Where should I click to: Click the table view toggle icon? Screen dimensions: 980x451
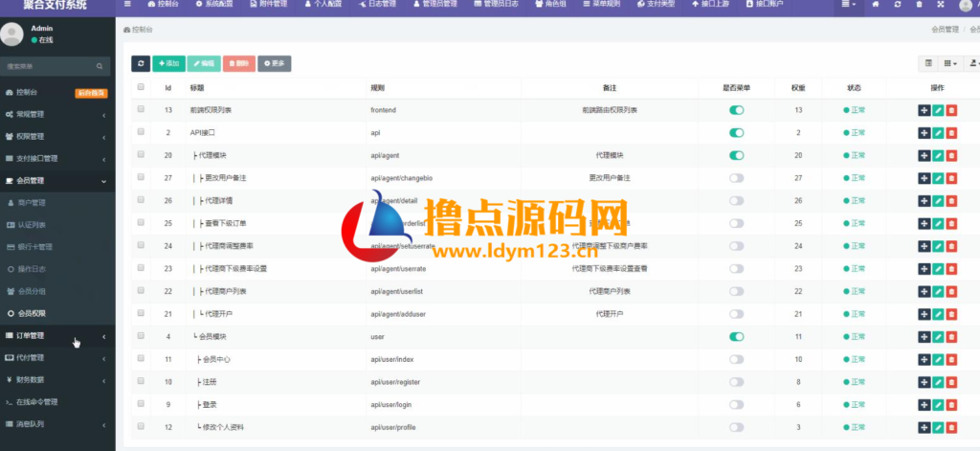[928, 63]
